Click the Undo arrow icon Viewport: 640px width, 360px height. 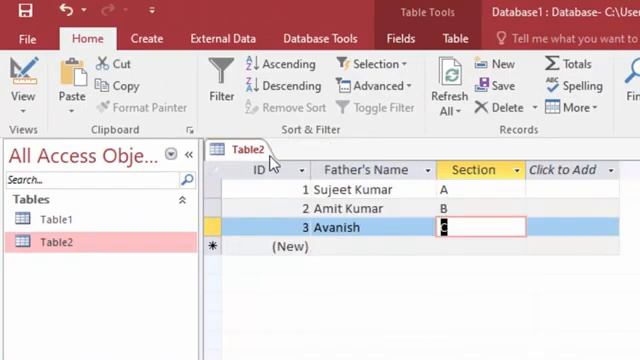(x=66, y=9)
